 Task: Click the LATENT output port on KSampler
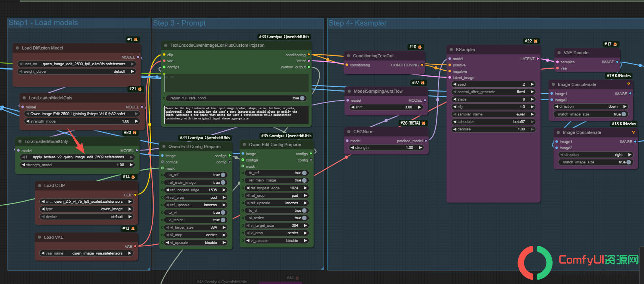coord(538,59)
